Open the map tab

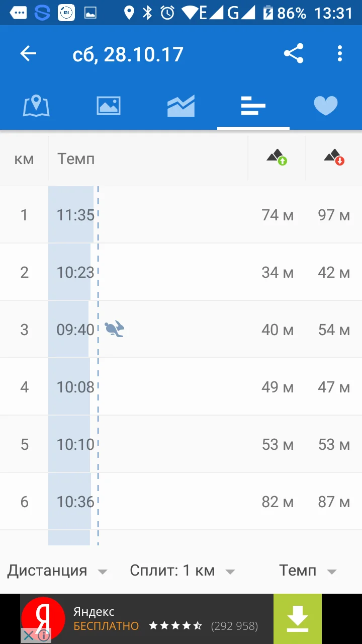[36, 106]
